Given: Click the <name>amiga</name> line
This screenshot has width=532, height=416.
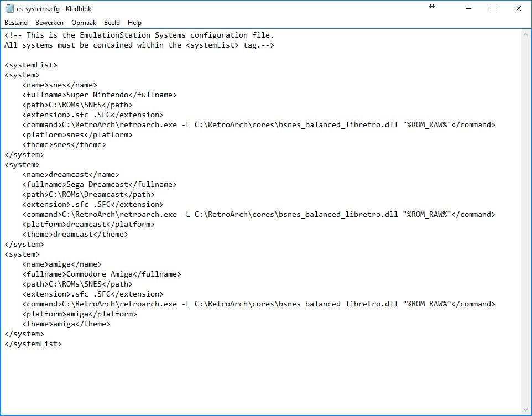Looking at the screenshot, I should click(x=62, y=264).
